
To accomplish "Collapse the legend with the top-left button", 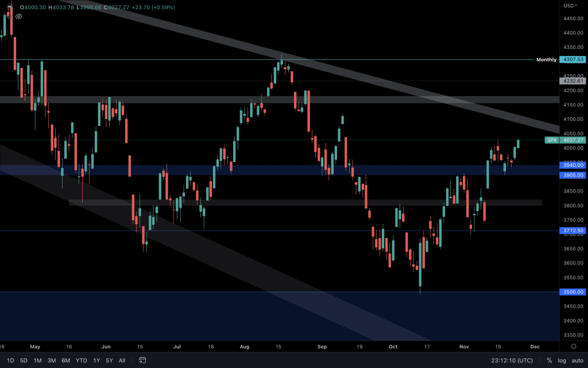I will [x=10, y=7].
